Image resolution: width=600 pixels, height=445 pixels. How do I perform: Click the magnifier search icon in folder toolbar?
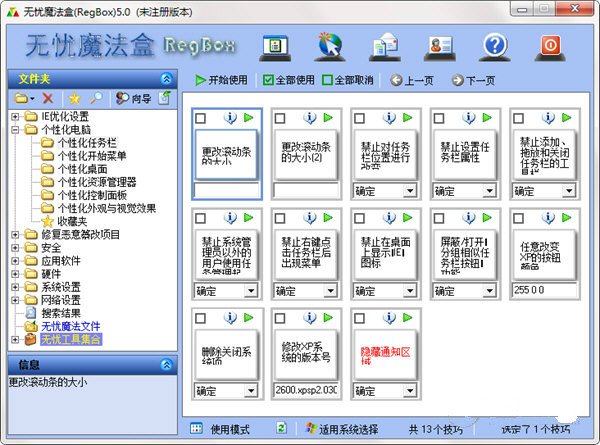(x=96, y=98)
